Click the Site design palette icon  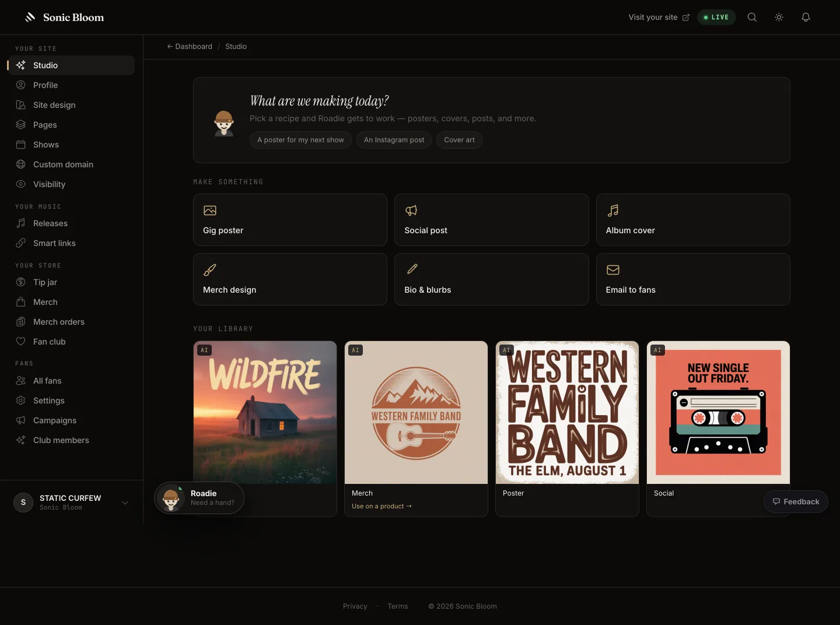pos(21,105)
